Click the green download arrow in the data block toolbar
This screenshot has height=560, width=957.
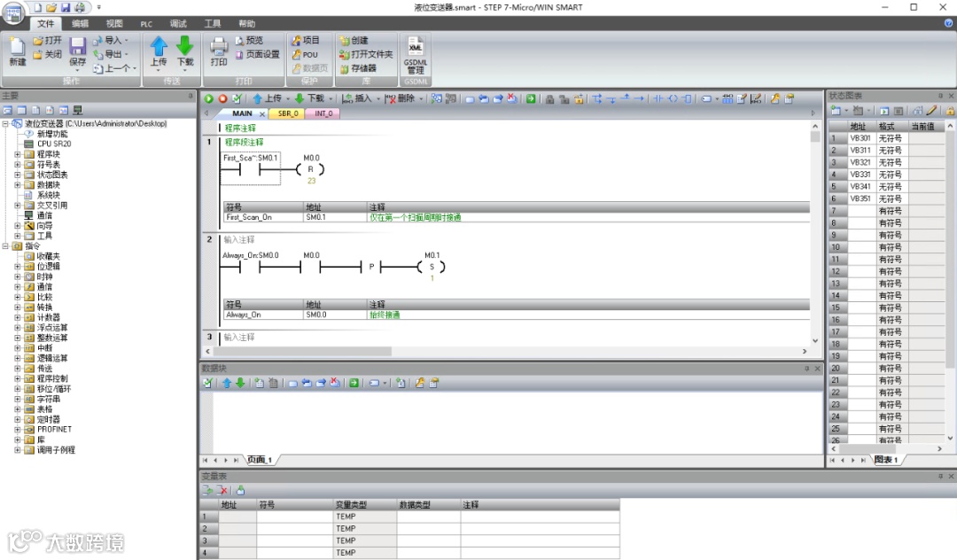click(240, 383)
